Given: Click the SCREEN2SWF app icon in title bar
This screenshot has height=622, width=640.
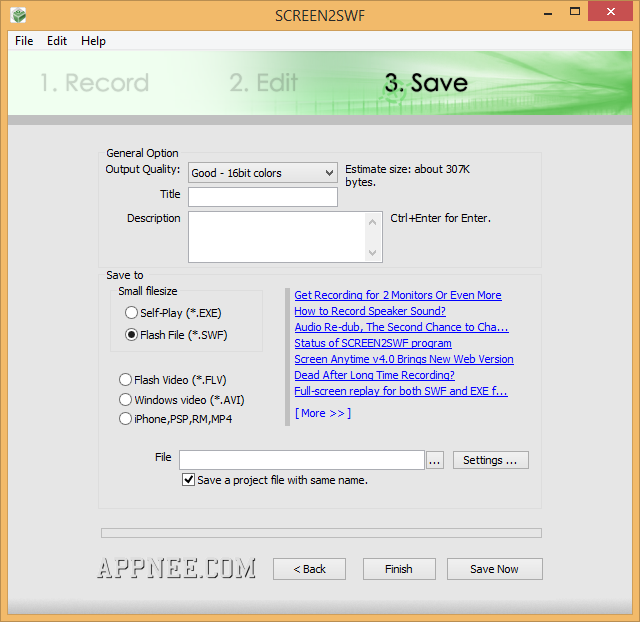Looking at the screenshot, I should click(x=18, y=16).
